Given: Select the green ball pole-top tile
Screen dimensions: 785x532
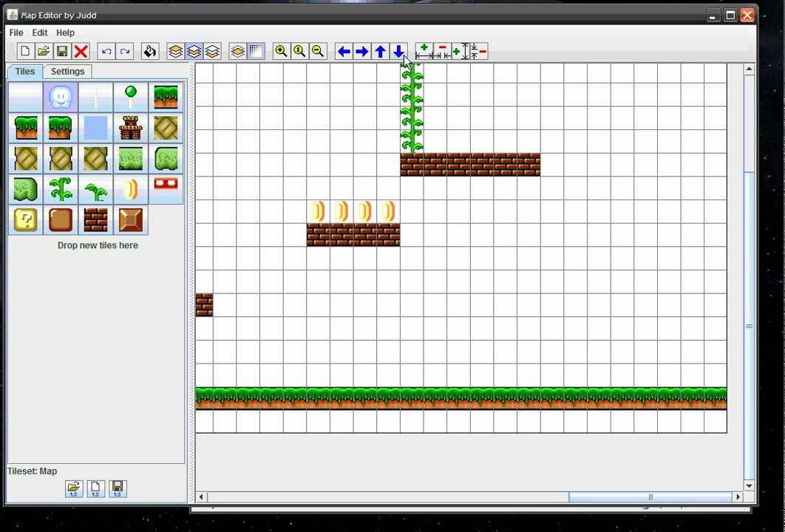Looking at the screenshot, I should (131, 97).
